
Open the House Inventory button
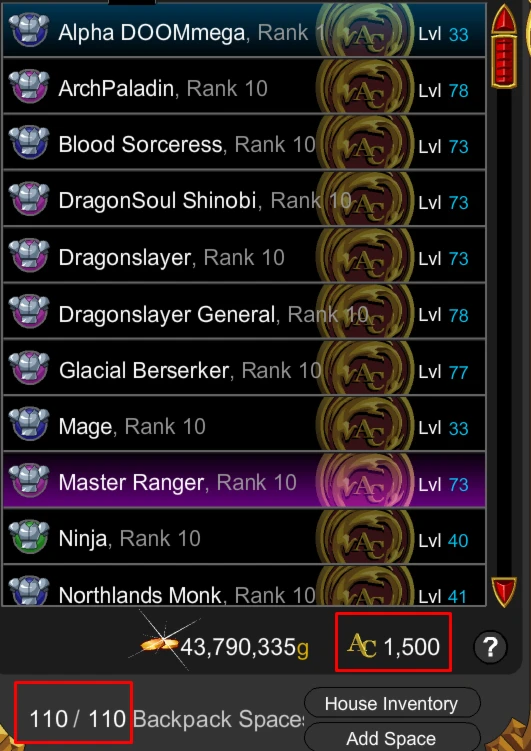pos(392,704)
